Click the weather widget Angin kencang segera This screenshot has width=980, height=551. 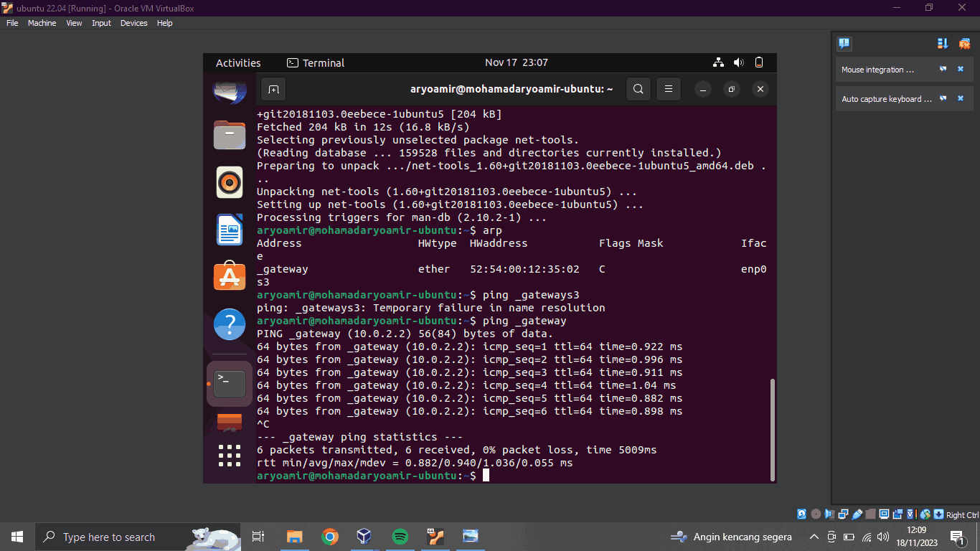[x=731, y=537]
